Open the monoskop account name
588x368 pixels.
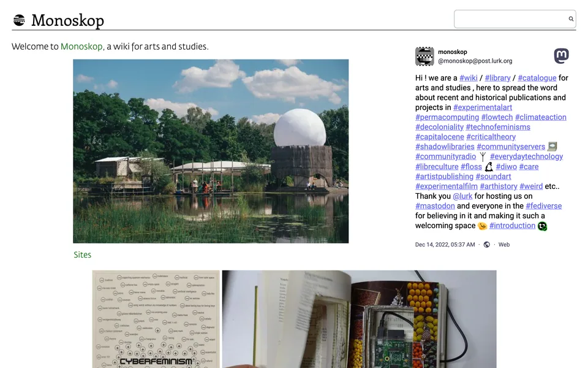pos(453,52)
